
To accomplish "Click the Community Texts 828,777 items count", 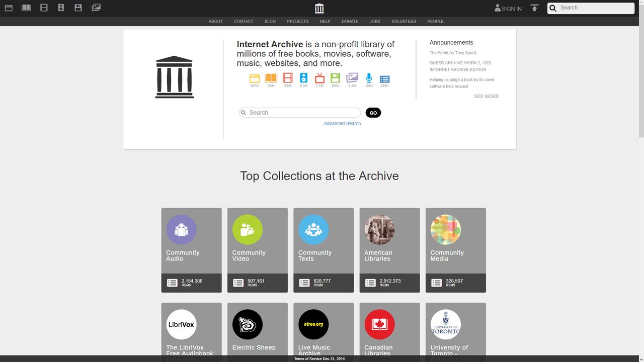I will pyautogui.click(x=322, y=283).
